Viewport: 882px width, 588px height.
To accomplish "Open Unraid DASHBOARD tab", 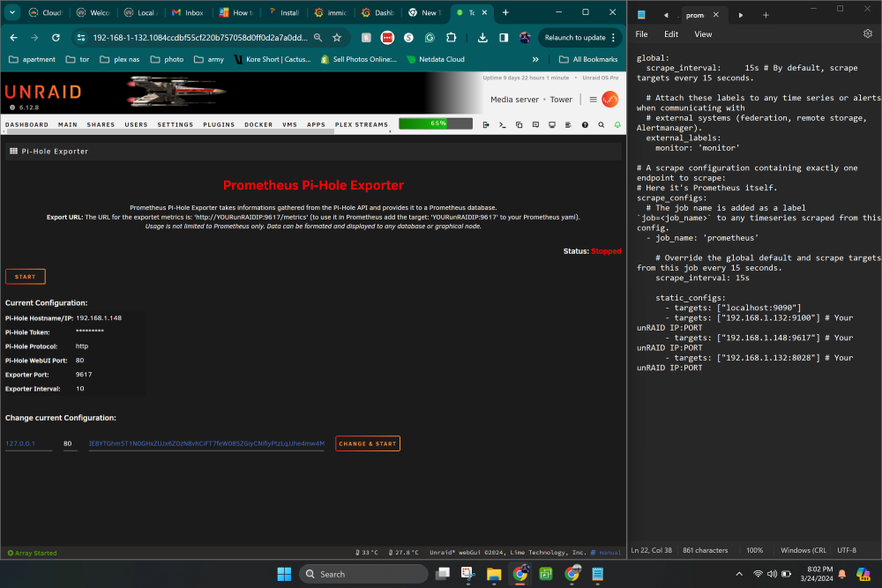I will pyautogui.click(x=26, y=125).
